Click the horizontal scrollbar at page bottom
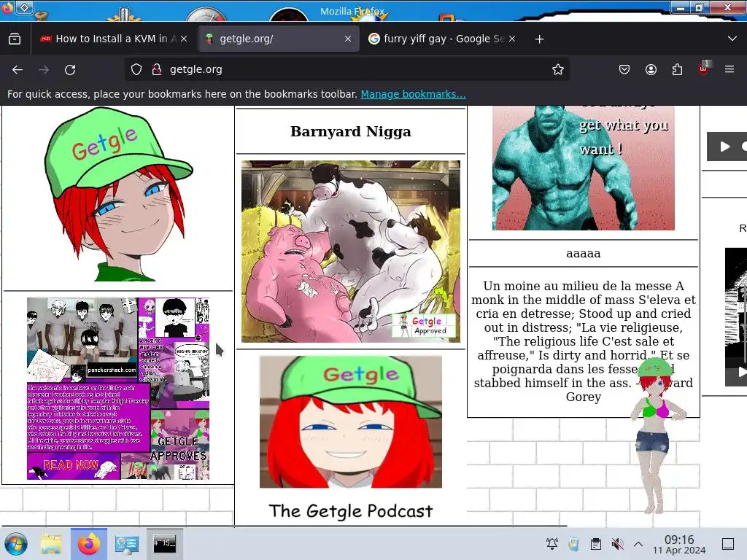 (x=284, y=526)
